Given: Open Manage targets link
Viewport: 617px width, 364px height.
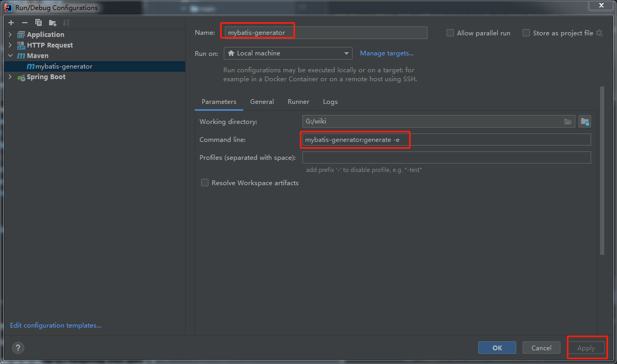Looking at the screenshot, I should (x=386, y=53).
